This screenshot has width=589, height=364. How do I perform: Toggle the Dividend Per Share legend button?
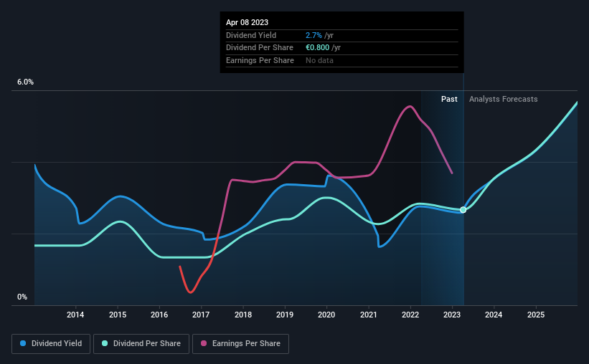(141, 344)
